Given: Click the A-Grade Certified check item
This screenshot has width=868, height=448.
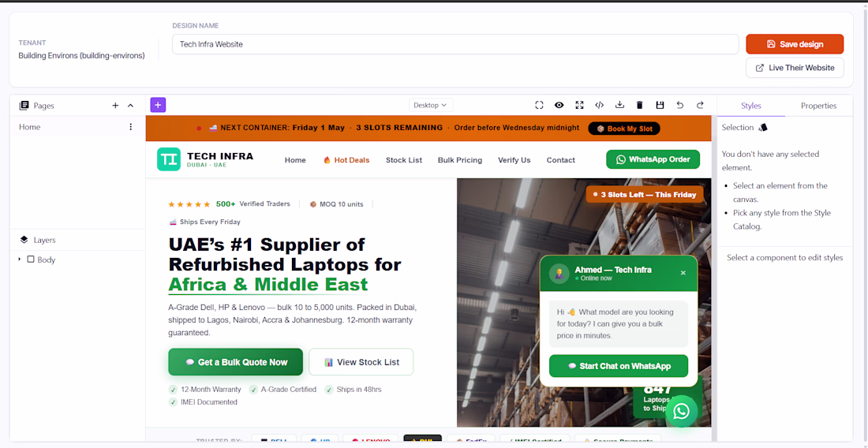Looking at the screenshot, I should (282, 390).
